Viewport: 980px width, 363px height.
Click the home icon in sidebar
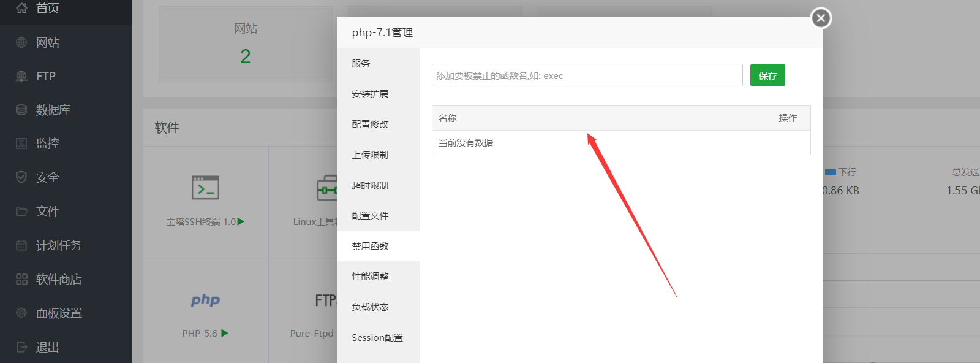coord(21,8)
